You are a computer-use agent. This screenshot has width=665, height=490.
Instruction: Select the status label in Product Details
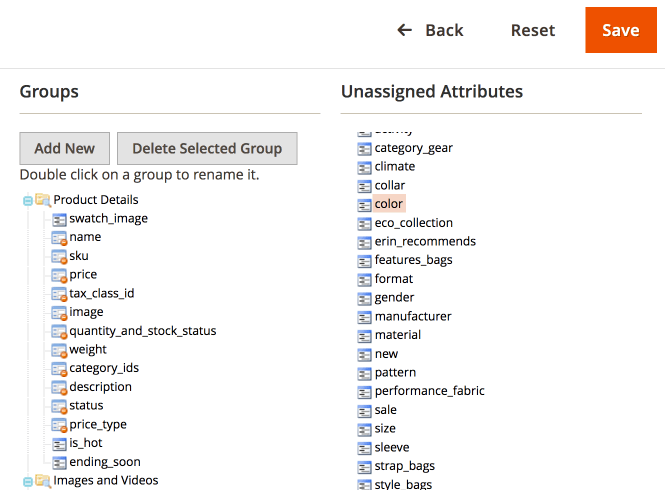click(86, 406)
